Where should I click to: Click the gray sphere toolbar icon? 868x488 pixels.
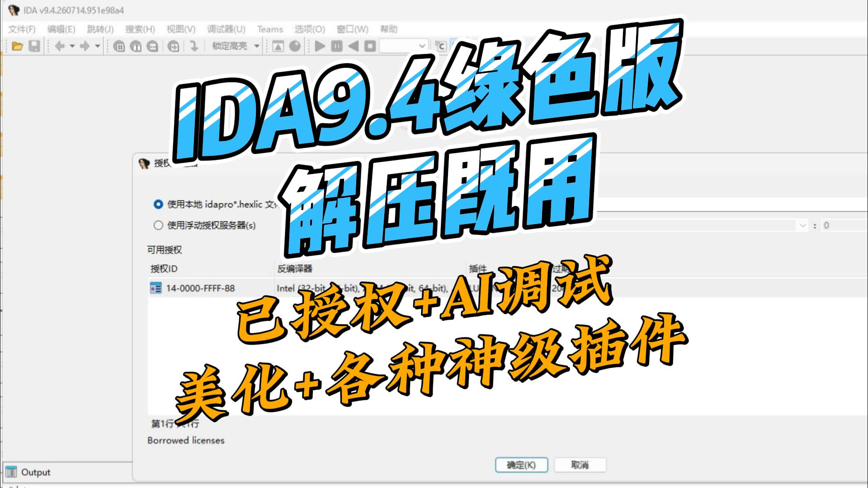[x=295, y=46]
